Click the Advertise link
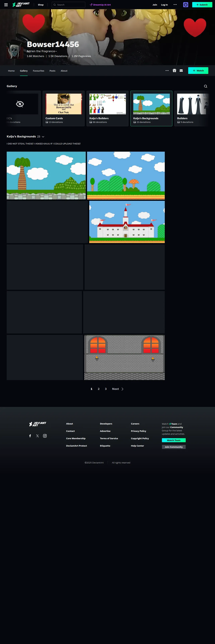Screen dimensions: 215x644 point(105,431)
